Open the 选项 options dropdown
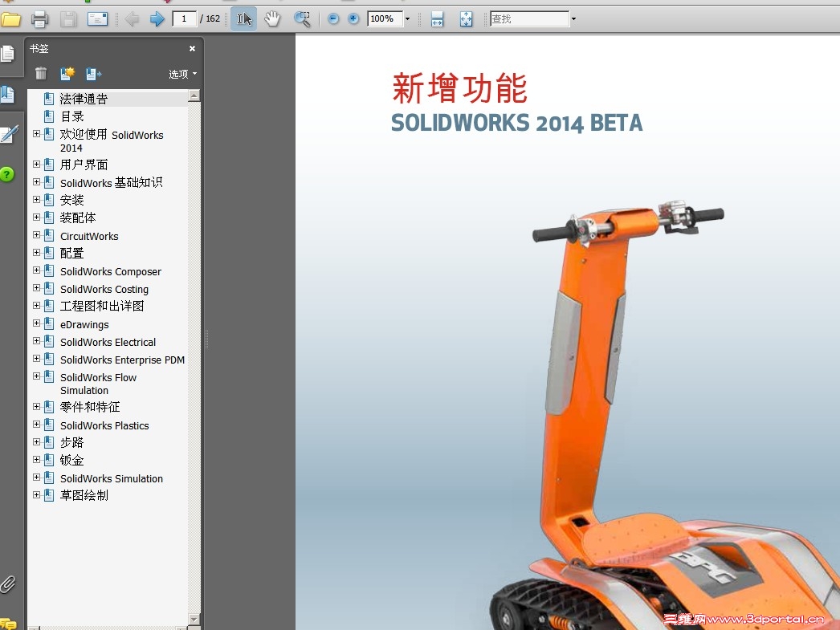The width and height of the screenshot is (840, 630). click(182, 74)
